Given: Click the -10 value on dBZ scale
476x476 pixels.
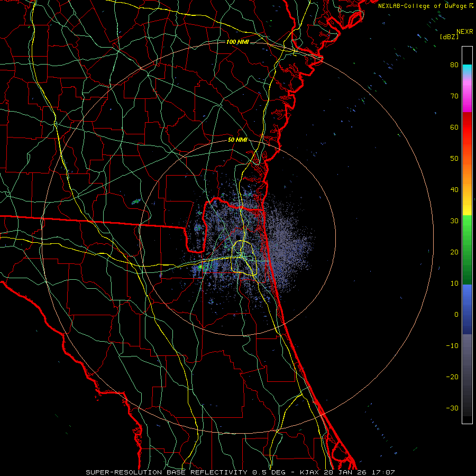Looking at the screenshot, I should pos(452,345).
